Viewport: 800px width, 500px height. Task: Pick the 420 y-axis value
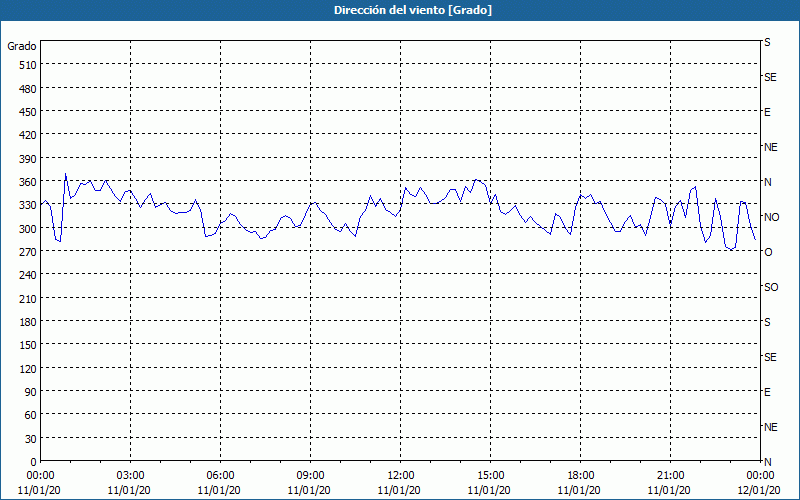[28, 135]
